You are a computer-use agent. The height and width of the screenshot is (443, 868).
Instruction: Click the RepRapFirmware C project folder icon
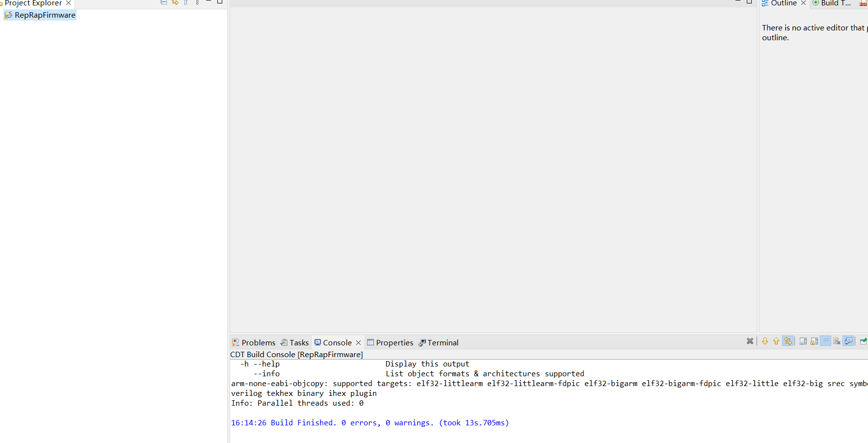[x=8, y=15]
